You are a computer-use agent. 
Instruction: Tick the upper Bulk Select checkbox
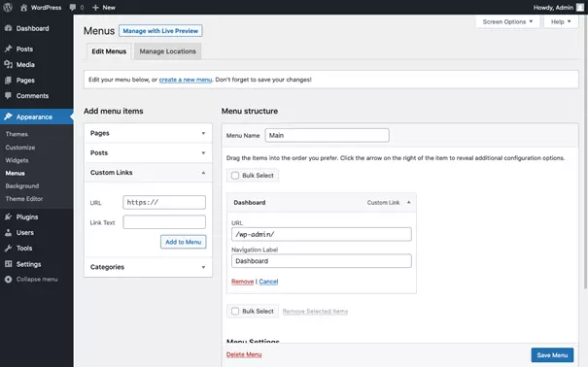pos(235,176)
